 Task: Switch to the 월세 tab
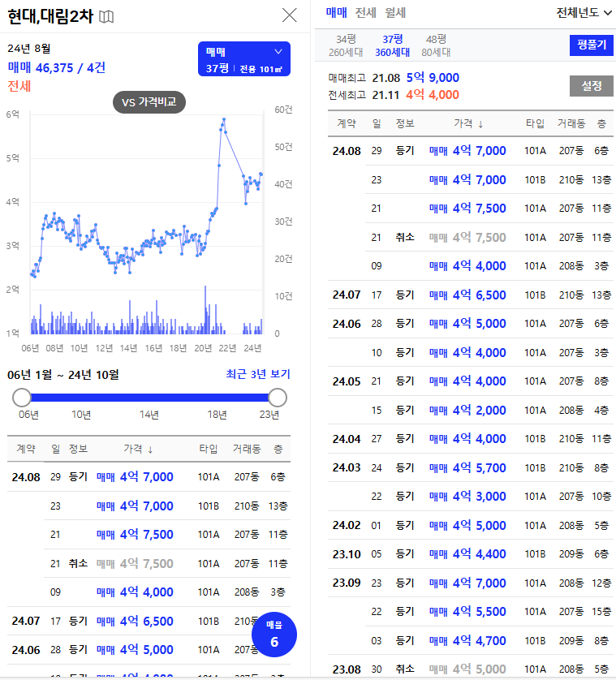point(395,12)
